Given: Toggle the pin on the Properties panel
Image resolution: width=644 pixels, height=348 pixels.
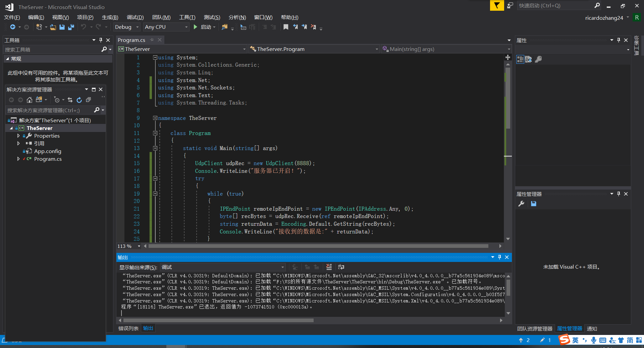Looking at the screenshot, I should [x=619, y=40].
